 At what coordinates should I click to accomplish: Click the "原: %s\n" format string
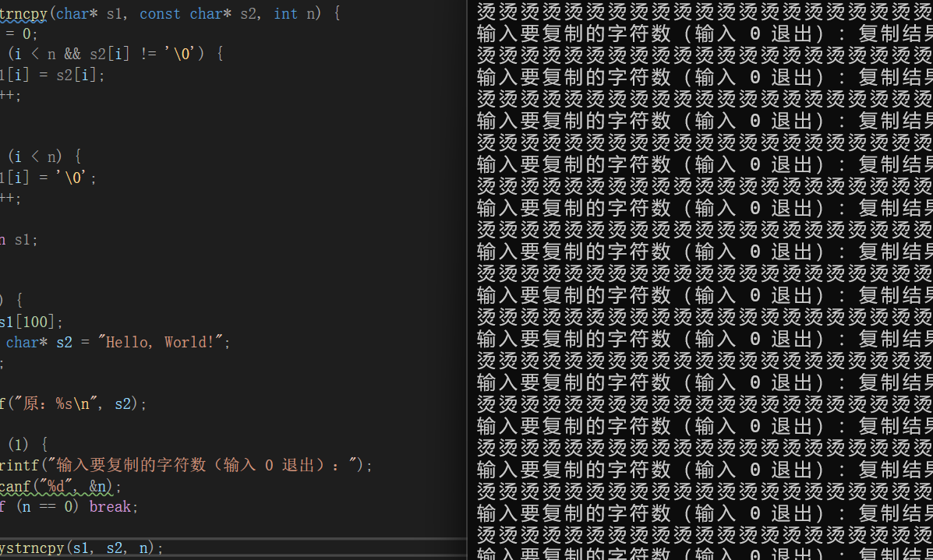click(x=55, y=403)
